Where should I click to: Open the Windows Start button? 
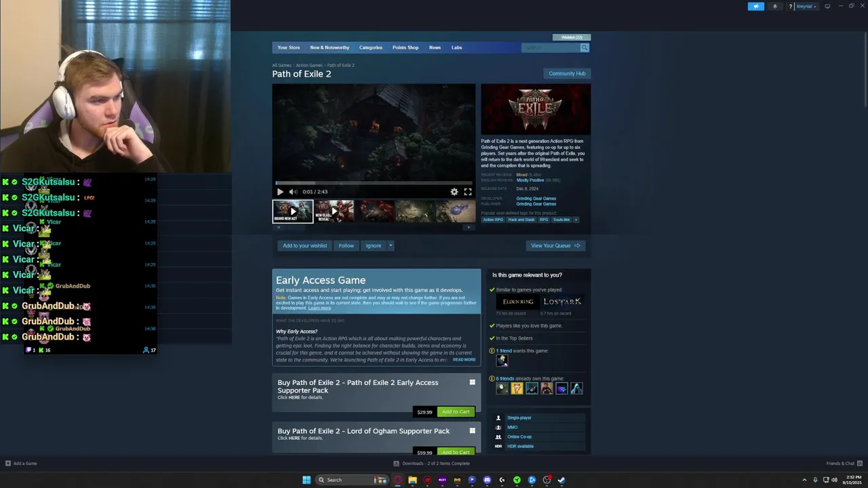pyautogui.click(x=307, y=480)
